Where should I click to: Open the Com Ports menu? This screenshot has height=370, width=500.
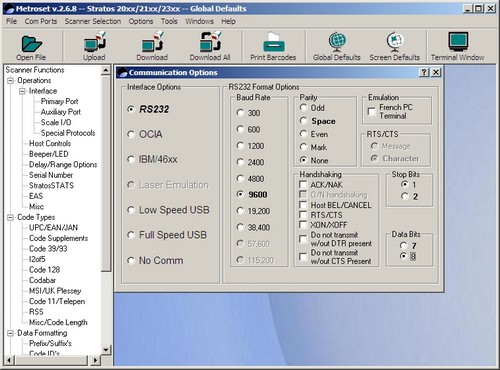[x=41, y=21]
